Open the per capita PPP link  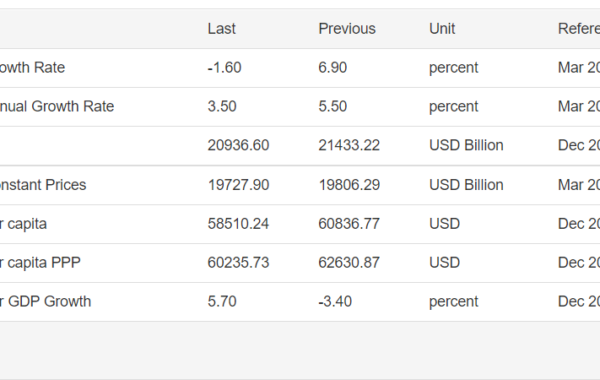pos(40,263)
